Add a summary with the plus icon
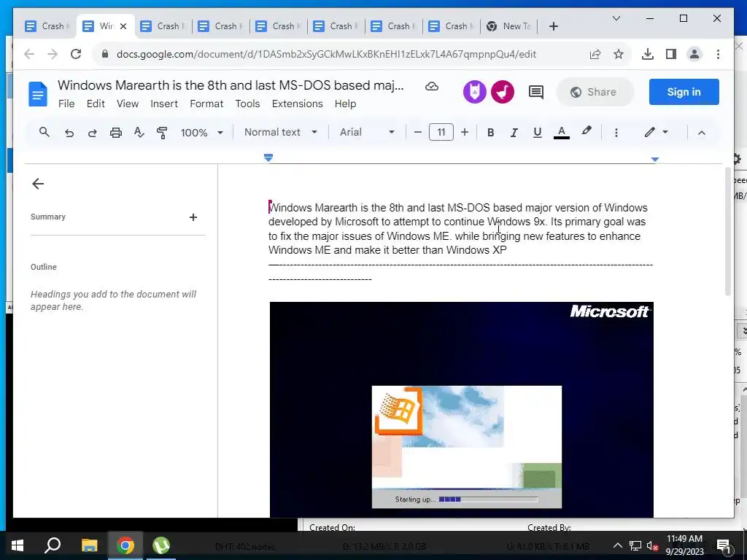Screen dimensions: 747x560 click(193, 217)
